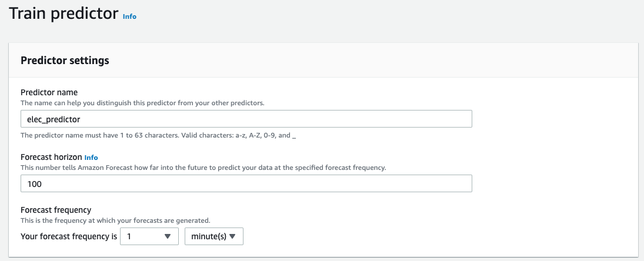The image size is (644, 261).
Task: Click the 'Your forecast frequency is' label
Action: [68, 236]
